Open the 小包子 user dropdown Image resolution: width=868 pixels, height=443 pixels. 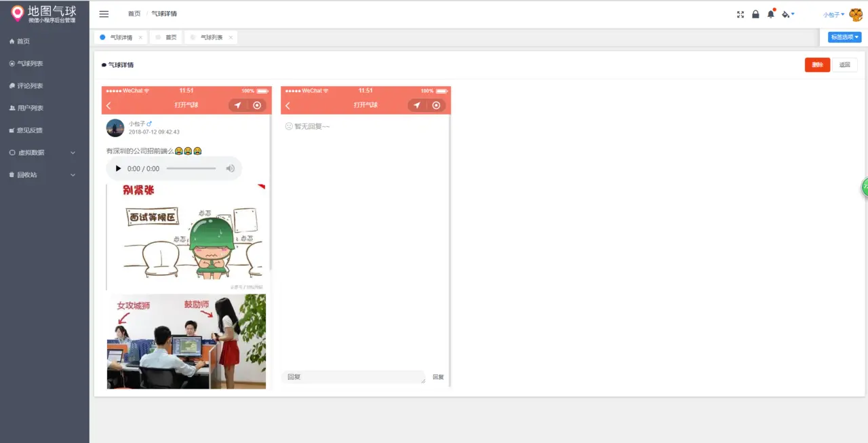pos(833,14)
